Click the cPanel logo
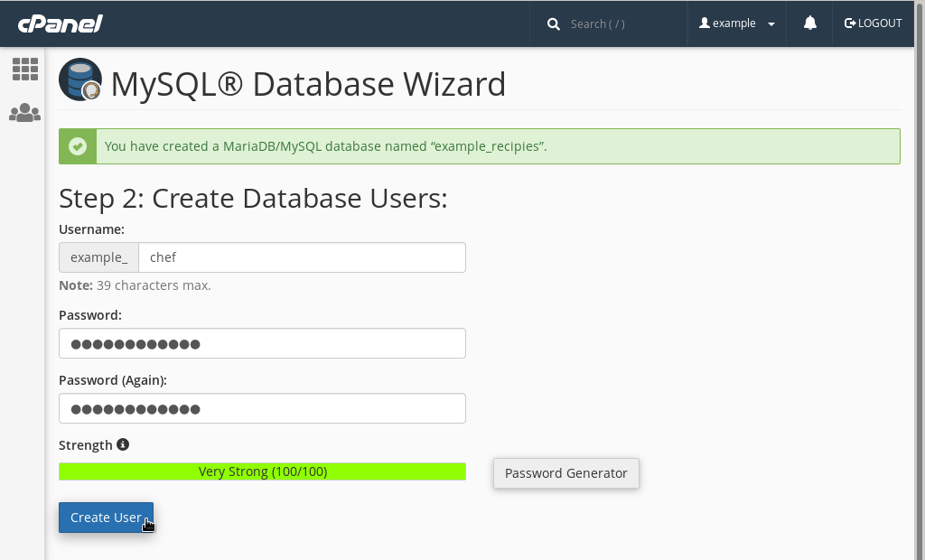 [x=60, y=23]
